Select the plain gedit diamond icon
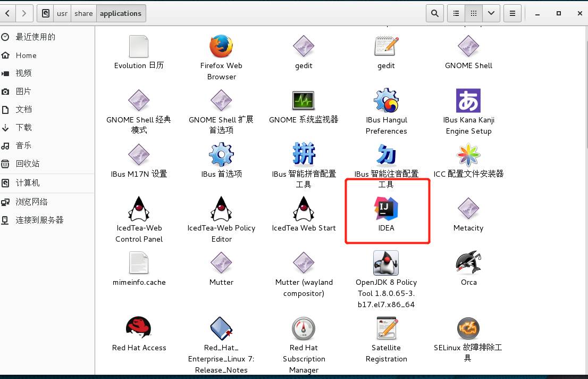Viewport: 588px width, 379px height. (304, 46)
